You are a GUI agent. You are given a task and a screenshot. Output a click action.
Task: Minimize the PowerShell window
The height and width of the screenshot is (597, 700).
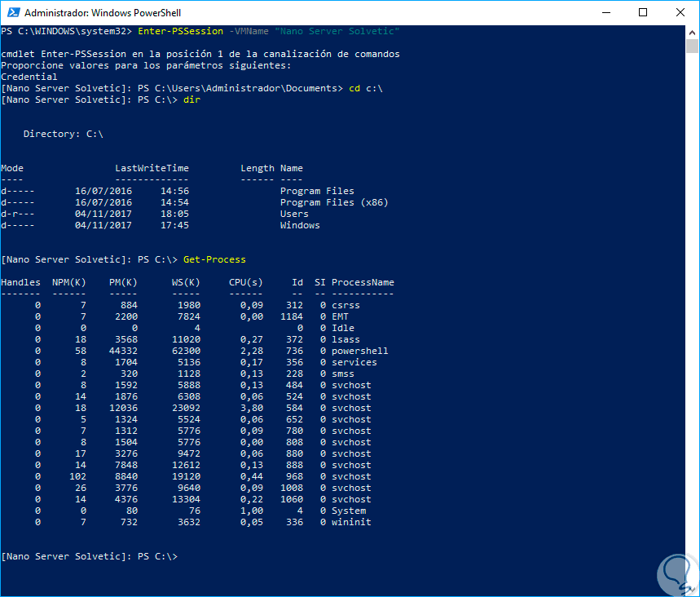point(605,12)
